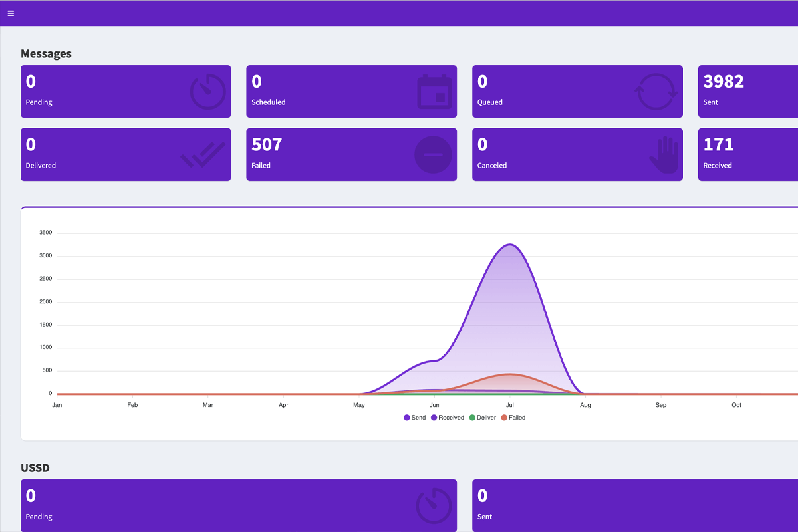The width and height of the screenshot is (798, 532).
Task: Click the "500" value on the y-axis
Action: point(47,370)
